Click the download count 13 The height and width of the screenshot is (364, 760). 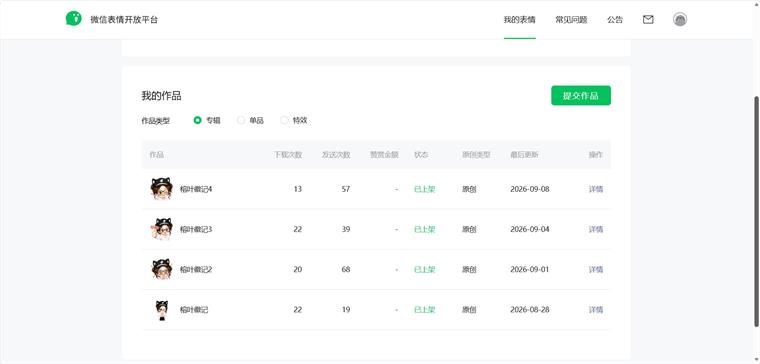click(x=298, y=189)
